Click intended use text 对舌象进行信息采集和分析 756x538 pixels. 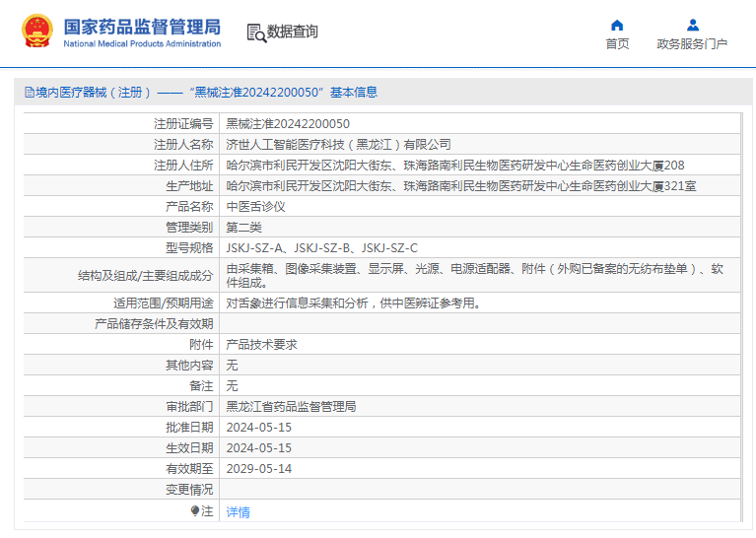(353, 303)
